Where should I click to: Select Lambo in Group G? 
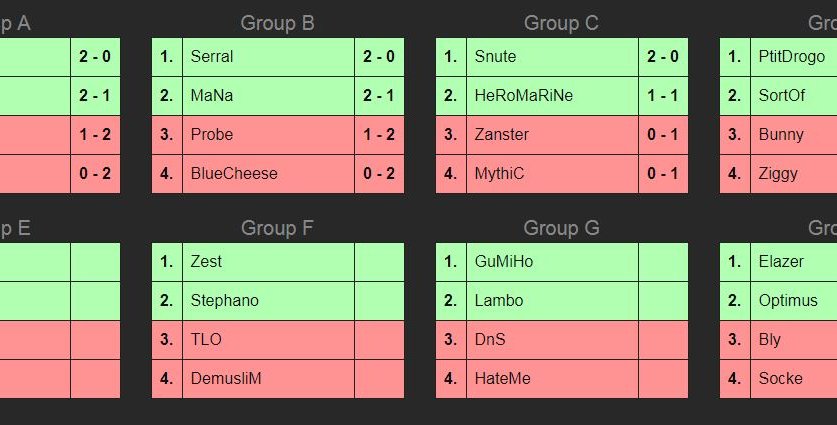click(500, 301)
